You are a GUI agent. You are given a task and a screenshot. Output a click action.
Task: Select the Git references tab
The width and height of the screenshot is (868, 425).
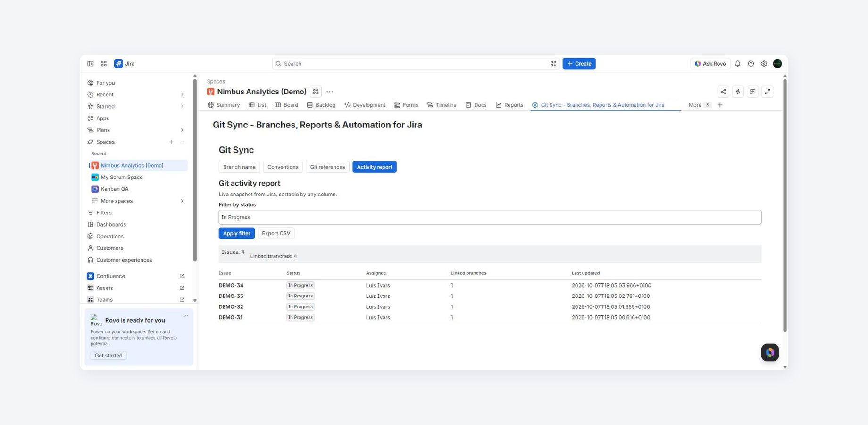tap(327, 167)
